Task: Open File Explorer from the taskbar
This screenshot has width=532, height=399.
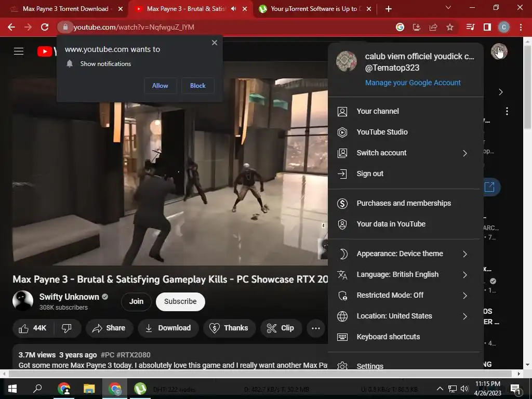Action: click(89, 389)
